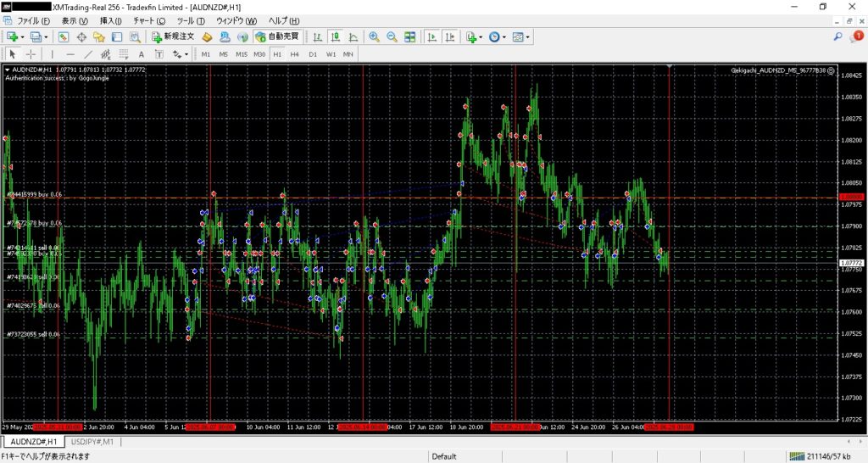
Task: Open the チャート (Chart) menu
Action: point(148,20)
